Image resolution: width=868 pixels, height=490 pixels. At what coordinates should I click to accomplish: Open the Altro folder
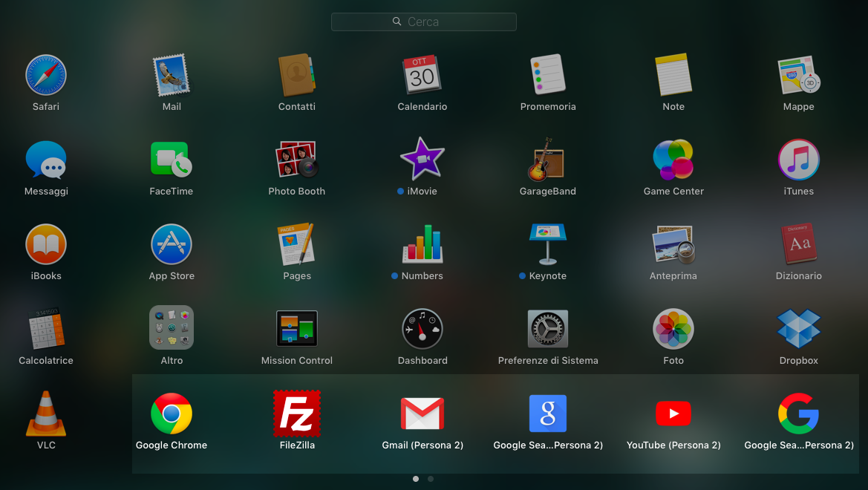point(171,327)
